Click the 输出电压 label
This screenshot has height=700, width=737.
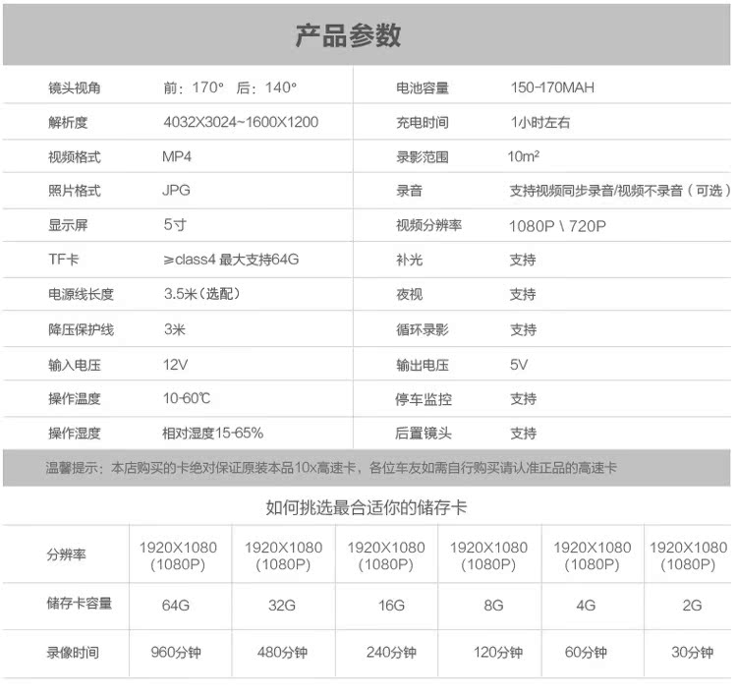coord(423,366)
